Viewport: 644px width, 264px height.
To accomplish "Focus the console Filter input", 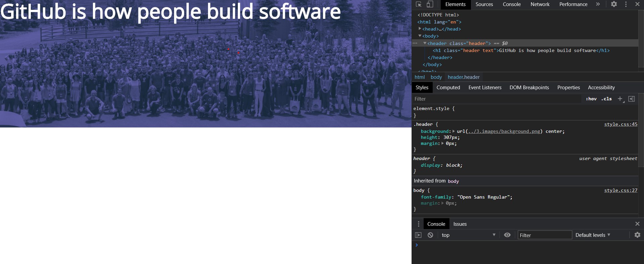I will click(x=545, y=235).
